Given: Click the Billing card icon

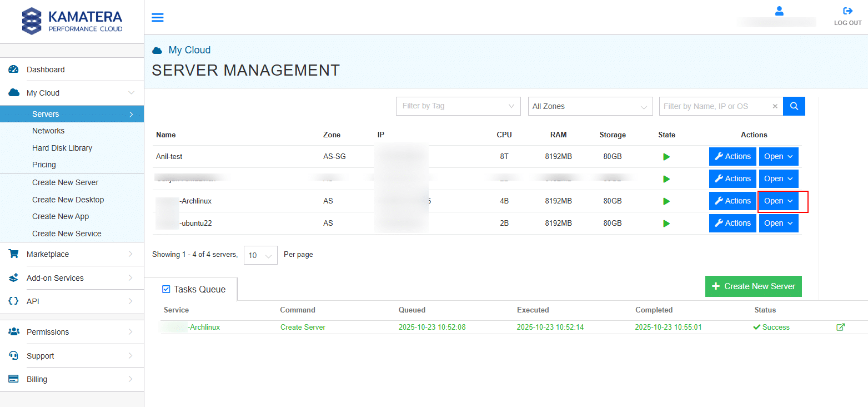Looking at the screenshot, I should [13, 379].
